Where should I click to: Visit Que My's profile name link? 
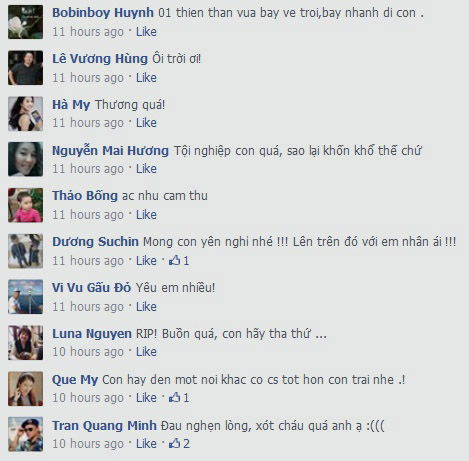(75, 380)
